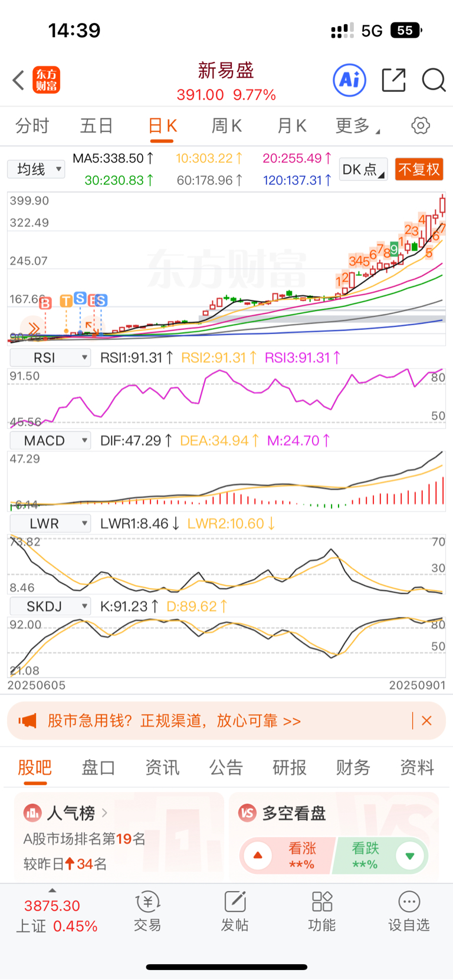Tap the 60:178.96 moving average value

pyautogui.click(x=209, y=180)
